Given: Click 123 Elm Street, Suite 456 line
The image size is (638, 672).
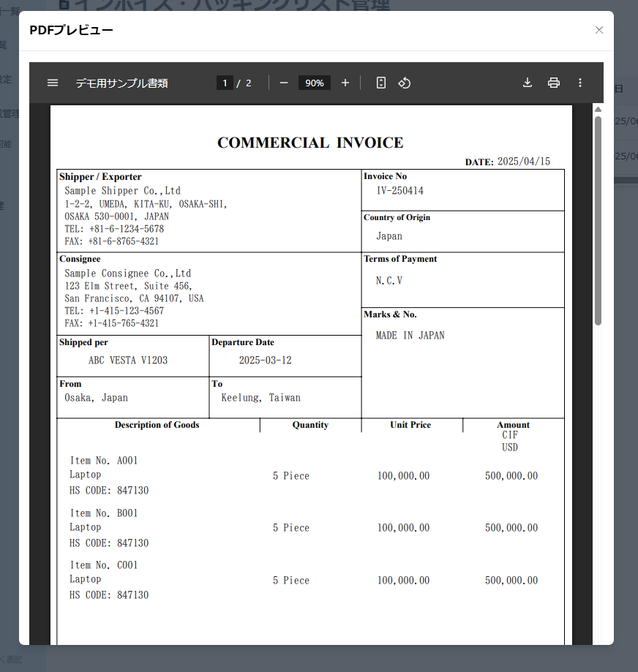Looking at the screenshot, I should pyautogui.click(x=128, y=287).
